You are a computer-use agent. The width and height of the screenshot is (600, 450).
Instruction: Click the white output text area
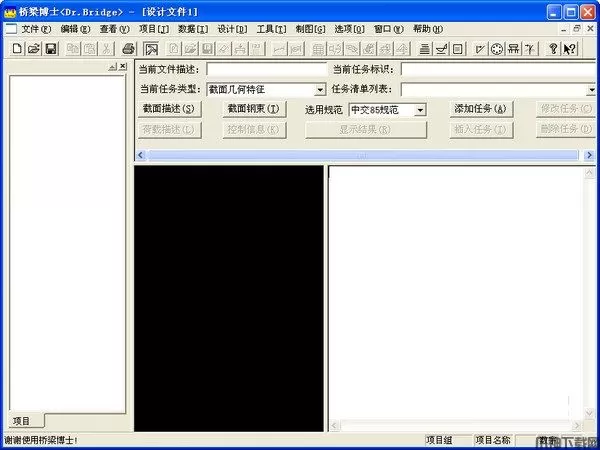tap(456, 293)
